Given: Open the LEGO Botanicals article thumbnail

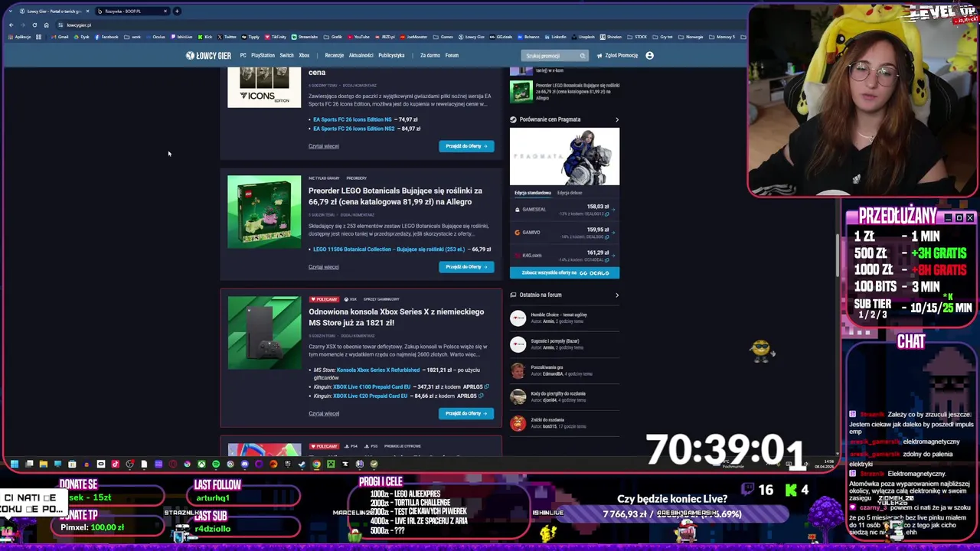Looking at the screenshot, I should (x=264, y=212).
